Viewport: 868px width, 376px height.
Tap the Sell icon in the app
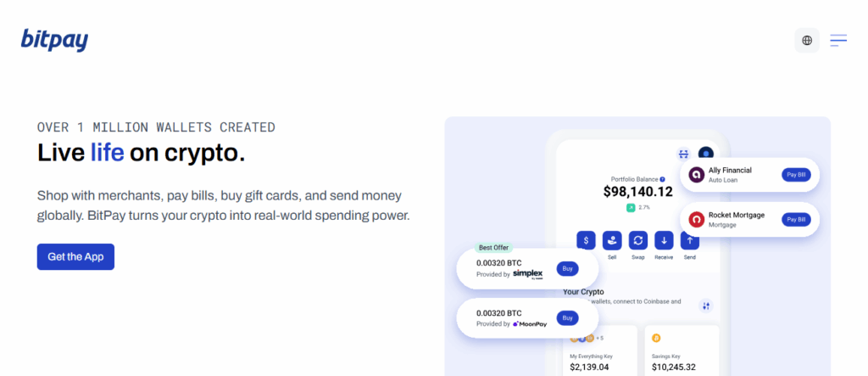pos(612,240)
